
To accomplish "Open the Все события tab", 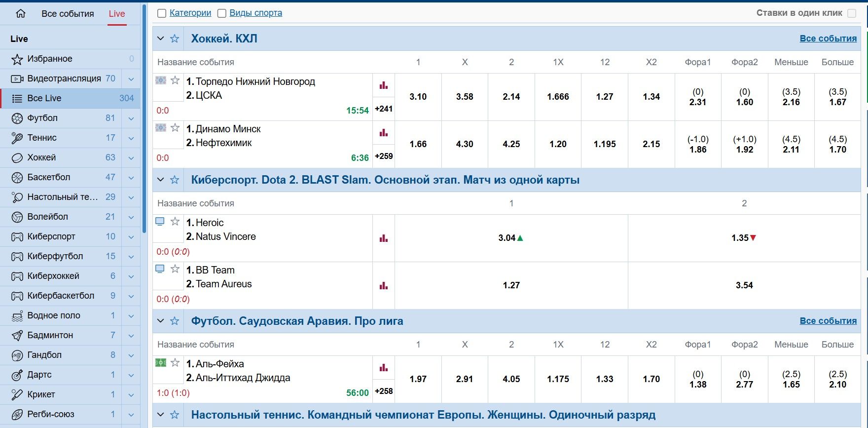I will coord(68,14).
